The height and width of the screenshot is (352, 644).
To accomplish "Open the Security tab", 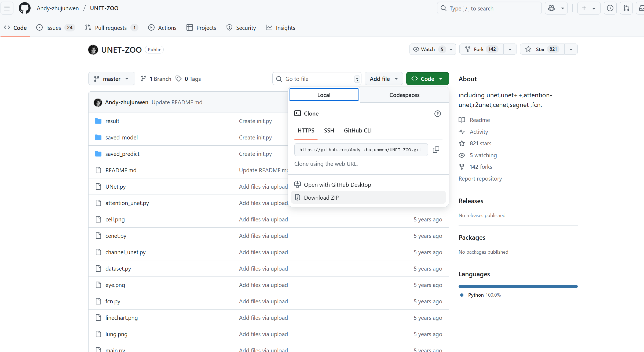I will tap(241, 28).
